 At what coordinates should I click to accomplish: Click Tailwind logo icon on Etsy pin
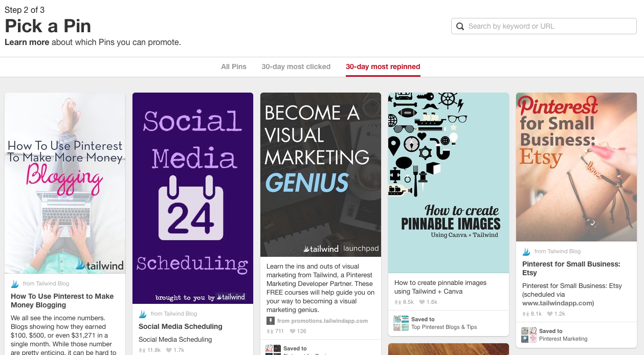coord(526,251)
